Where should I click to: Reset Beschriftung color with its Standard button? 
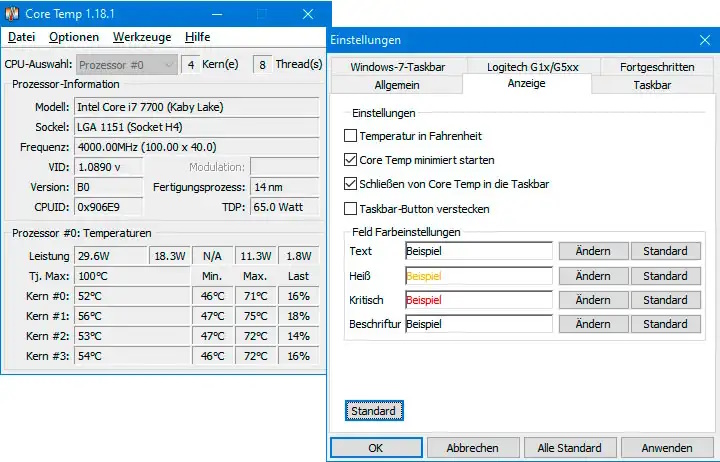(665, 324)
